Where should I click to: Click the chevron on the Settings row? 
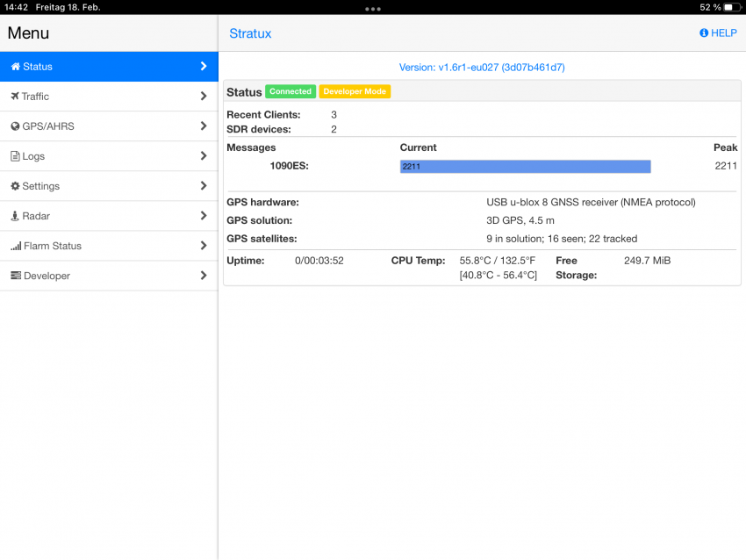204,185
